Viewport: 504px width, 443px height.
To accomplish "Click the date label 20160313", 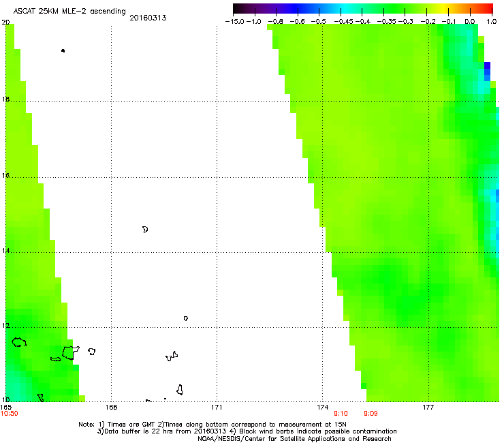I will tap(148, 18).
